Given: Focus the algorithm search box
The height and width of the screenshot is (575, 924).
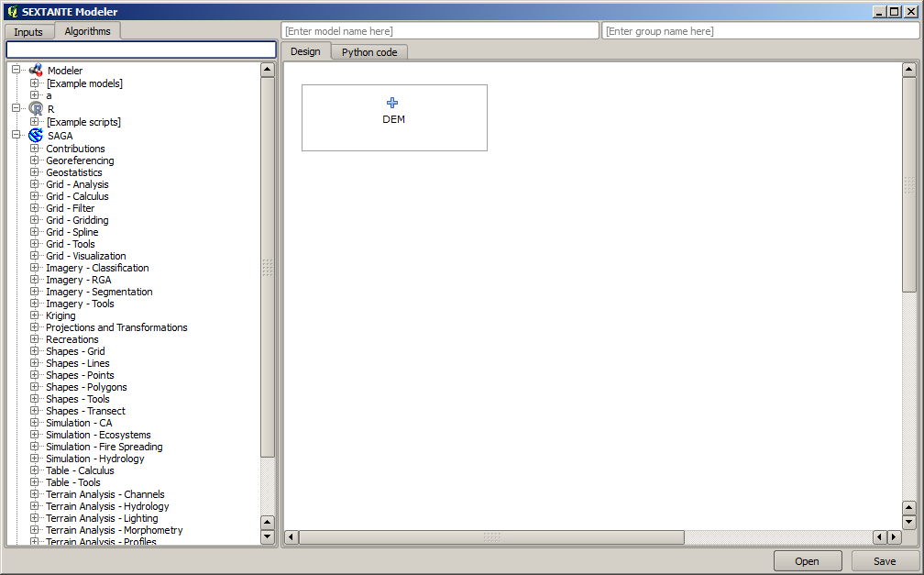Looking at the screenshot, I should coord(141,50).
